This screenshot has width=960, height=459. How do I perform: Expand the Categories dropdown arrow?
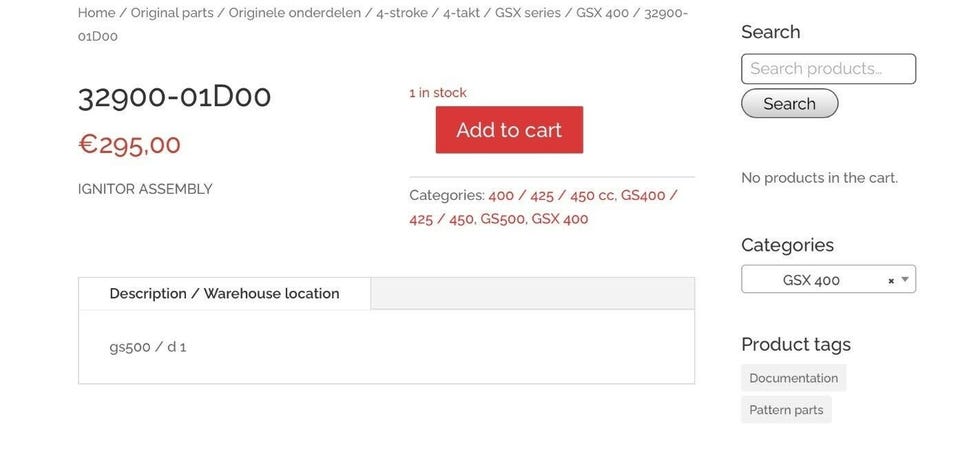point(905,280)
